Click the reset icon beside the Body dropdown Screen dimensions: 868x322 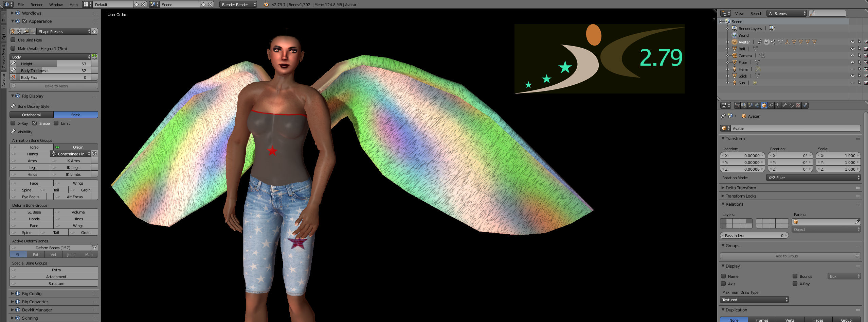(x=95, y=57)
